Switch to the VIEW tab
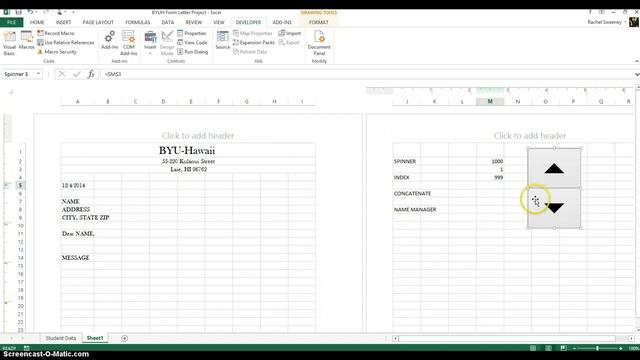Screen dimensions: 640x360 [x=219, y=22]
